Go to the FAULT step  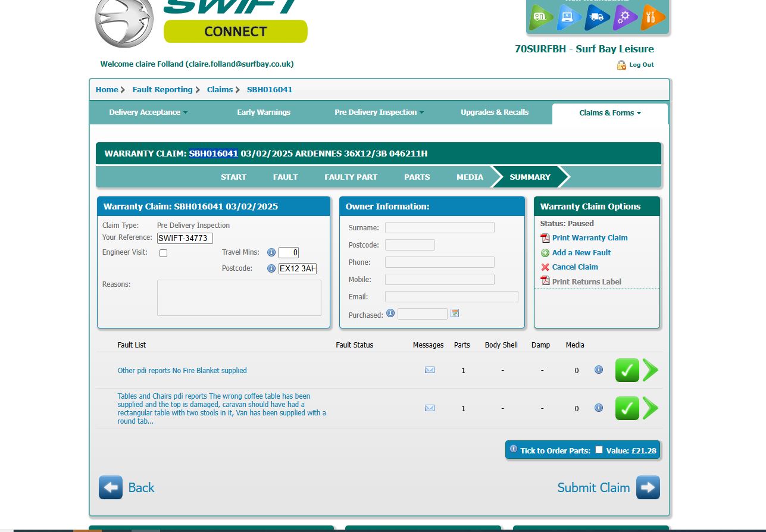pyautogui.click(x=286, y=177)
